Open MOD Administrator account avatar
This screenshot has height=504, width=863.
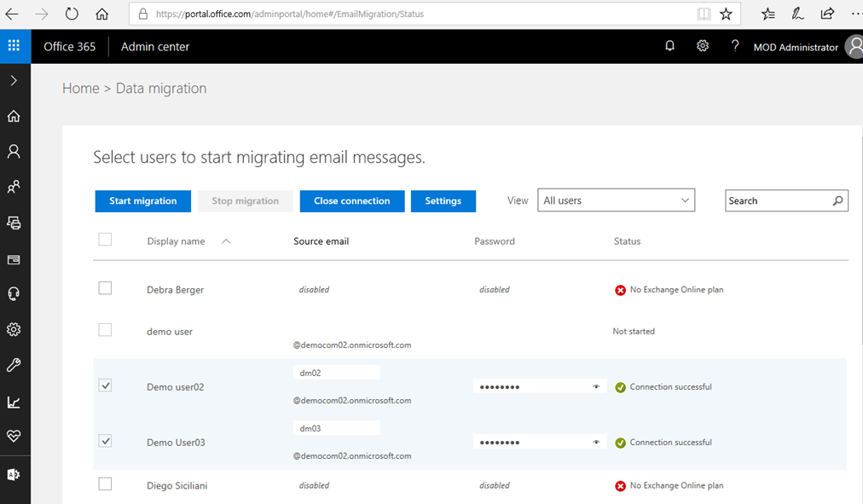coord(854,47)
